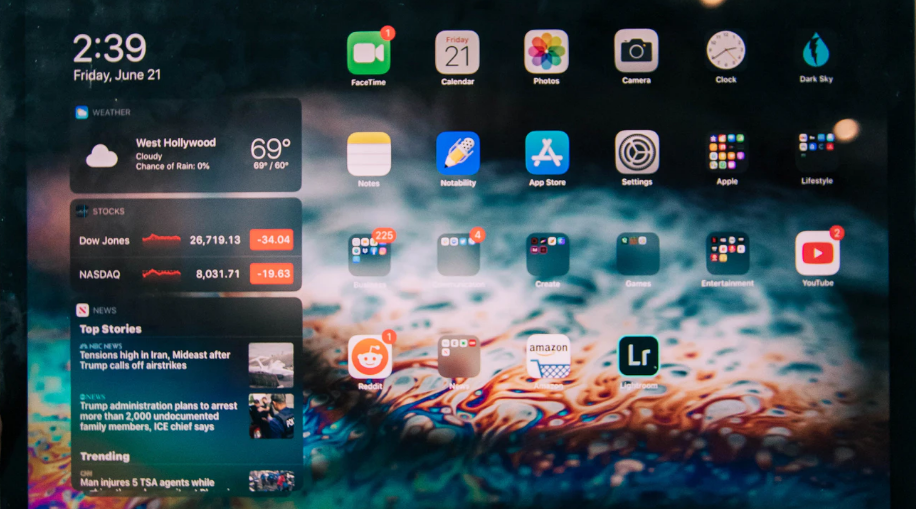Open the Amazon shopping app

point(548,357)
